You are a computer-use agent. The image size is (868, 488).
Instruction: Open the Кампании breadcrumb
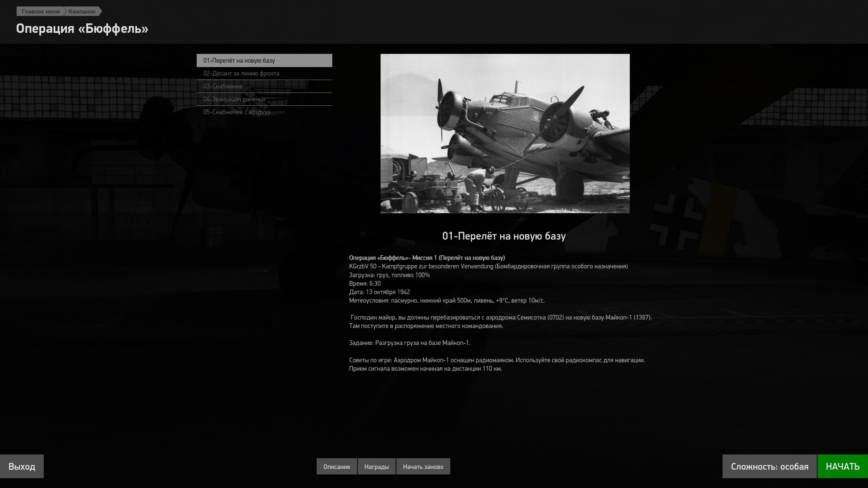(82, 12)
